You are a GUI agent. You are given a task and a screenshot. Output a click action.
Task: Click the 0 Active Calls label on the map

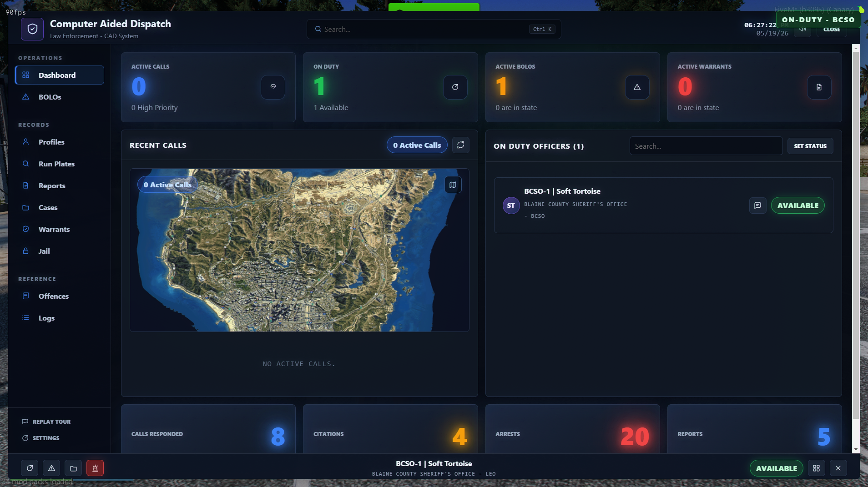167,185
